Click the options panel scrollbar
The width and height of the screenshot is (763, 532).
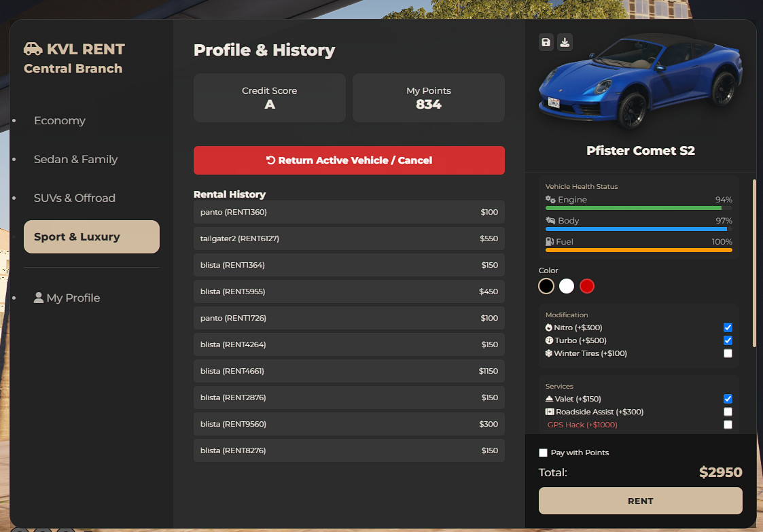click(x=754, y=263)
